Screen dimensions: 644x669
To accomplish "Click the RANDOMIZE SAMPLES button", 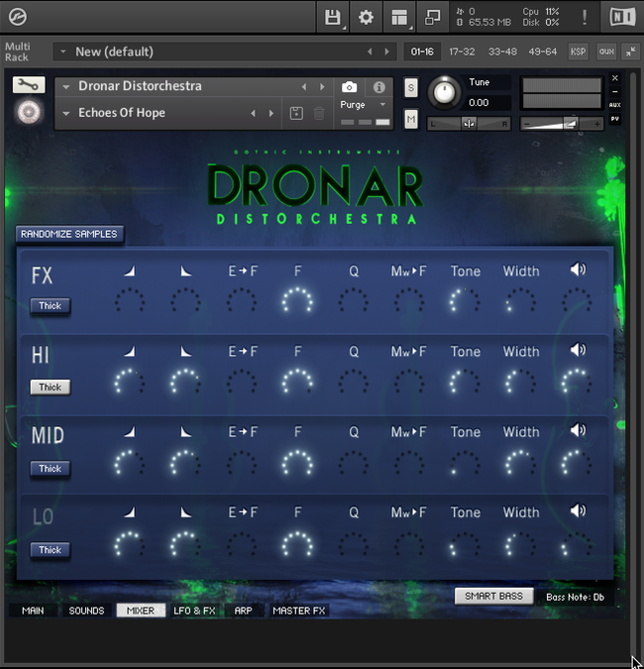I will pos(69,234).
